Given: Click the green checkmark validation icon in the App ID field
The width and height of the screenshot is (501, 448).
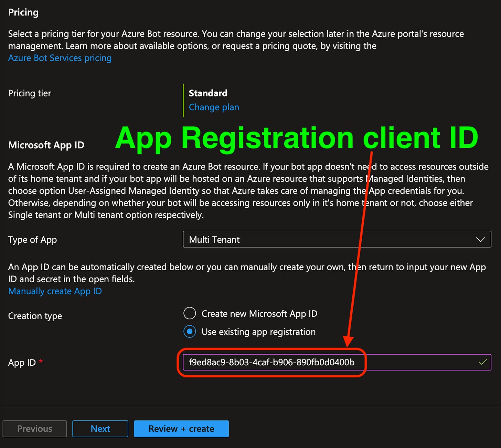Looking at the screenshot, I should (483, 362).
